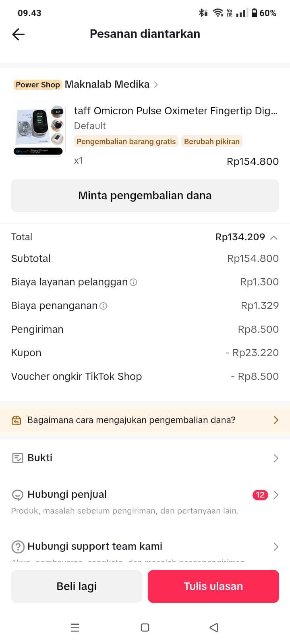This screenshot has height=644, width=290.
Task: Open the Bukti row chevron
Action: (x=276, y=458)
